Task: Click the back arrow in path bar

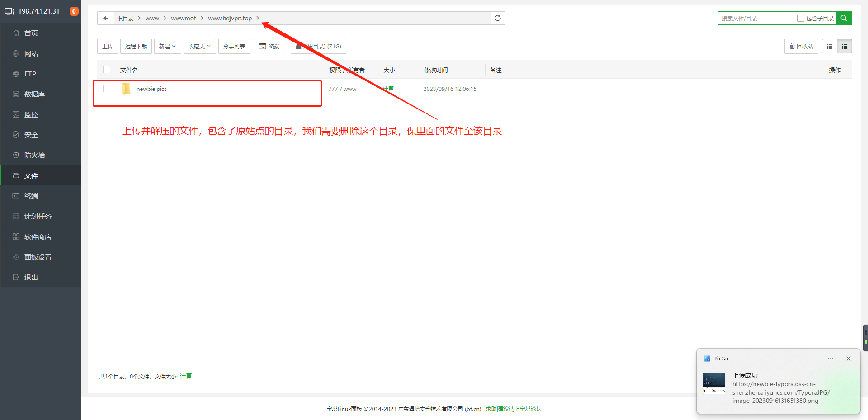Action: pos(106,18)
